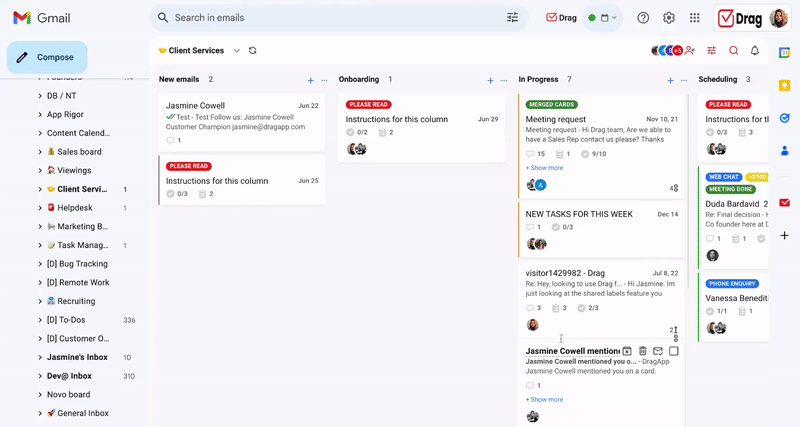Open Google apps grid icon
The height and width of the screenshot is (427, 800).
pos(694,18)
